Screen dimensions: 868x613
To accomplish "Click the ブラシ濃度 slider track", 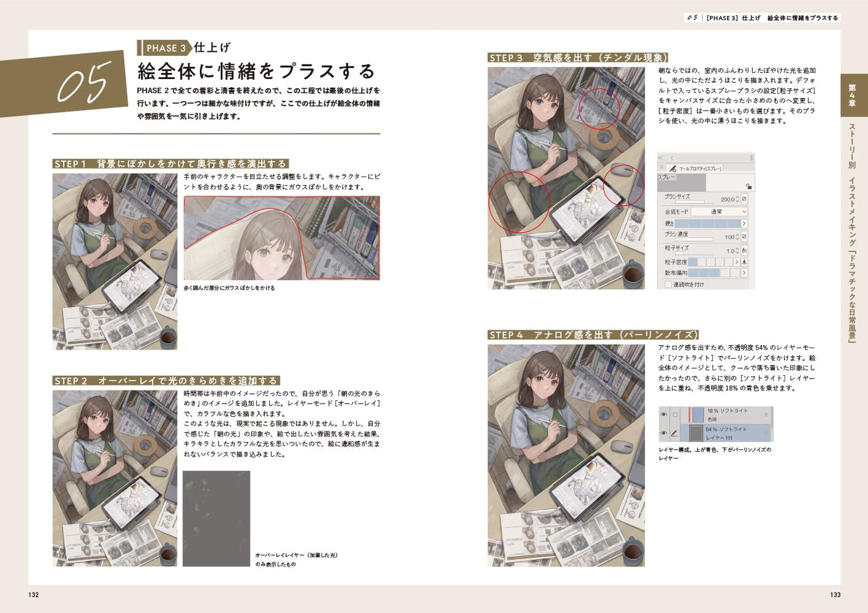I will tap(695, 240).
